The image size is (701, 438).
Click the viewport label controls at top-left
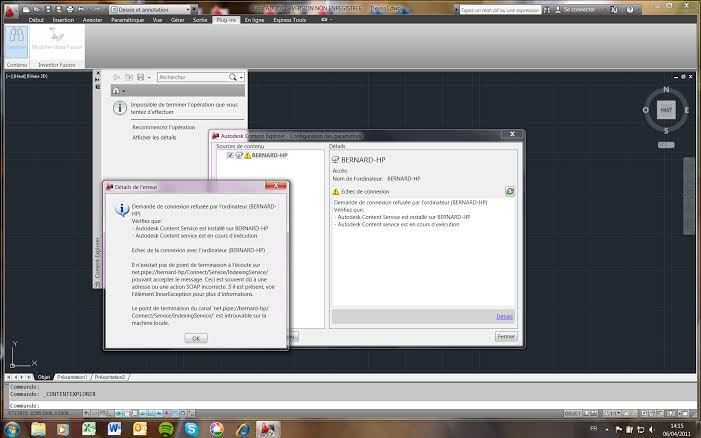click(26, 76)
